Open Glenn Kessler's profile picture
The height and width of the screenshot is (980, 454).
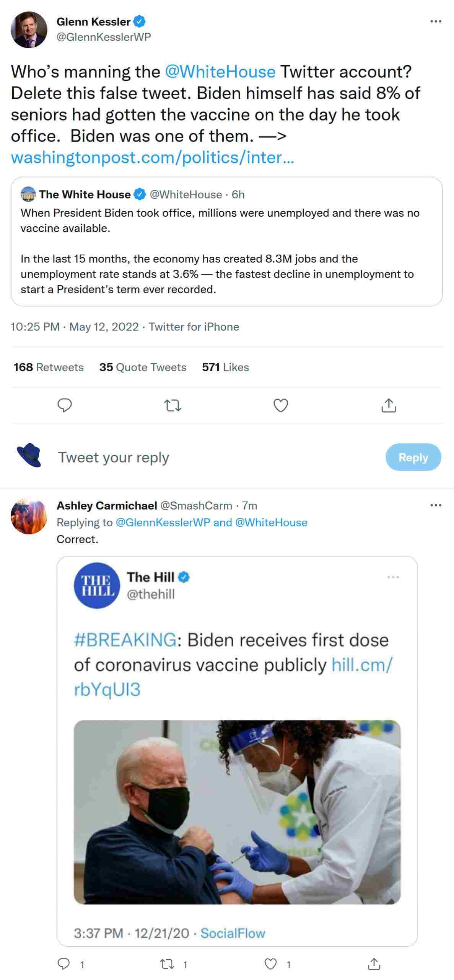29,29
